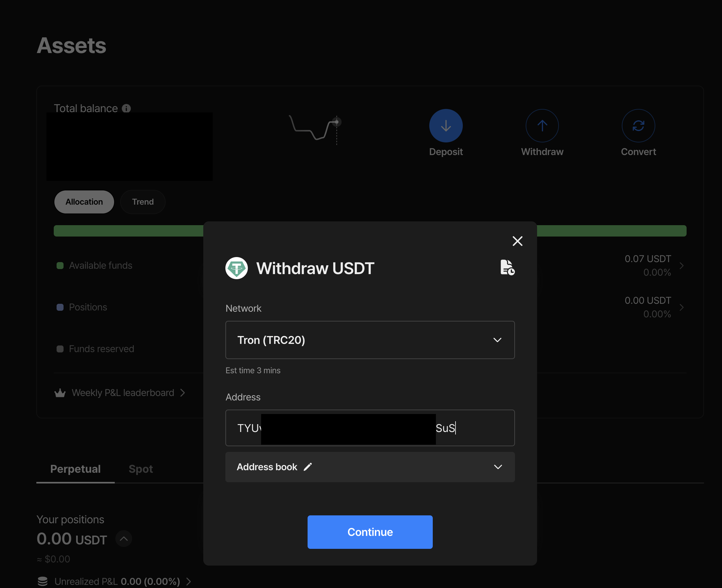Click the Withdraw up-arrow icon
The height and width of the screenshot is (588, 722).
point(542,126)
